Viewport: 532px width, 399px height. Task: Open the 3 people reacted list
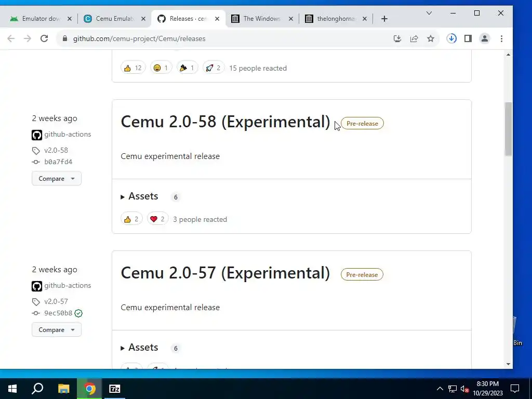click(x=200, y=220)
